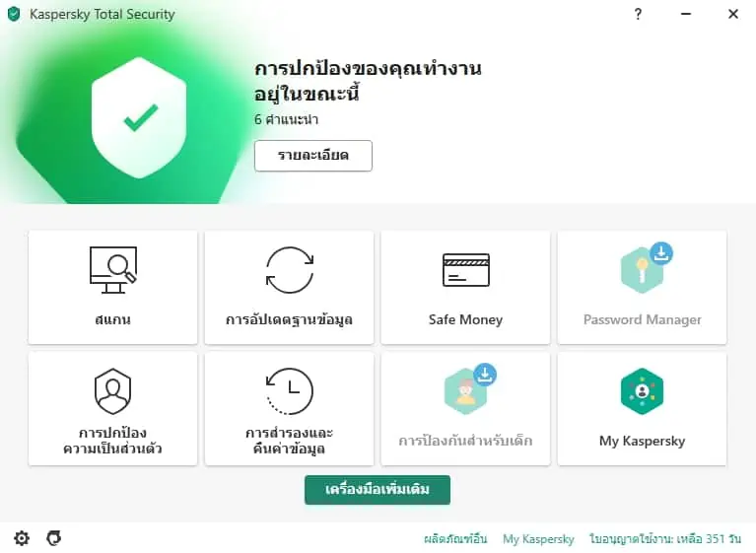Click the help question mark icon

click(638, 14)
